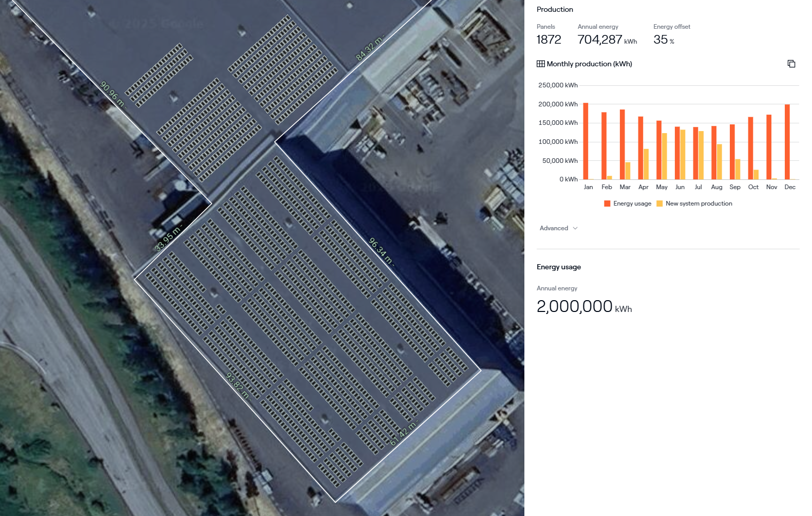Toggle the Energy usage legend label
Viewport: 812px width, 516px height.
[x=632, y=204]
